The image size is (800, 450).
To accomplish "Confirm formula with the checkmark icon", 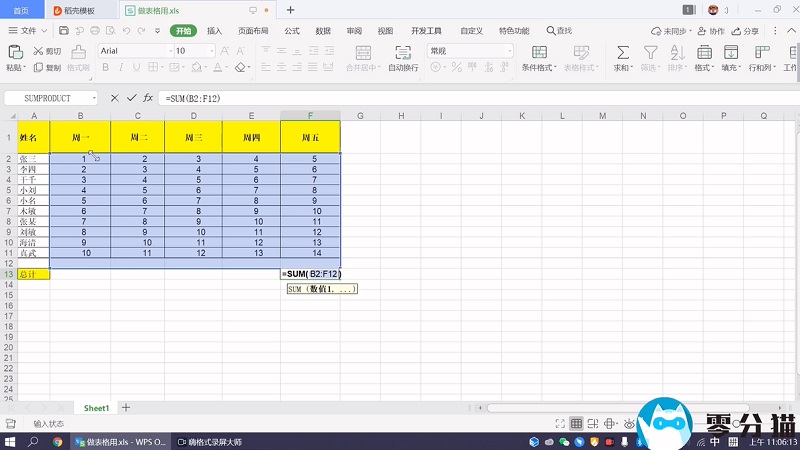I will pos(130,98).
